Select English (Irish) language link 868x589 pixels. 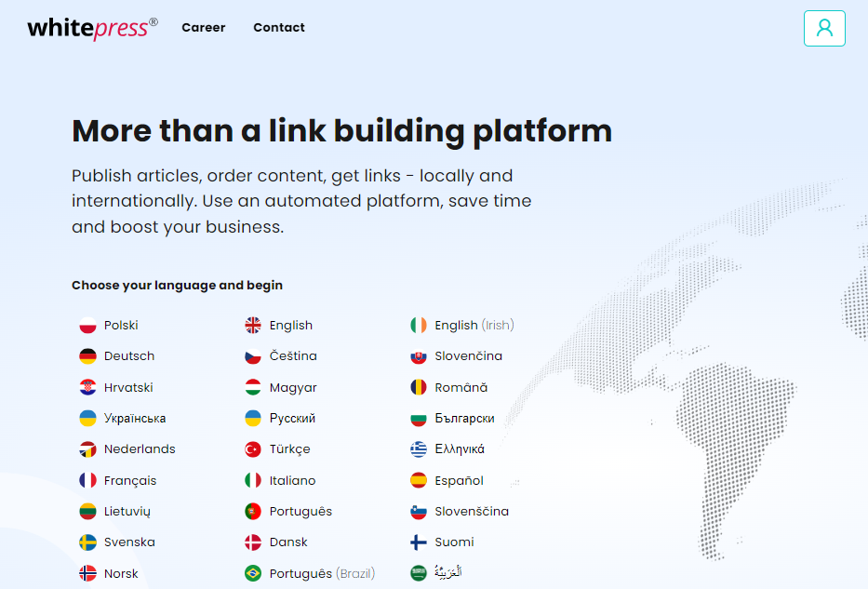click(x=474, y=326)
